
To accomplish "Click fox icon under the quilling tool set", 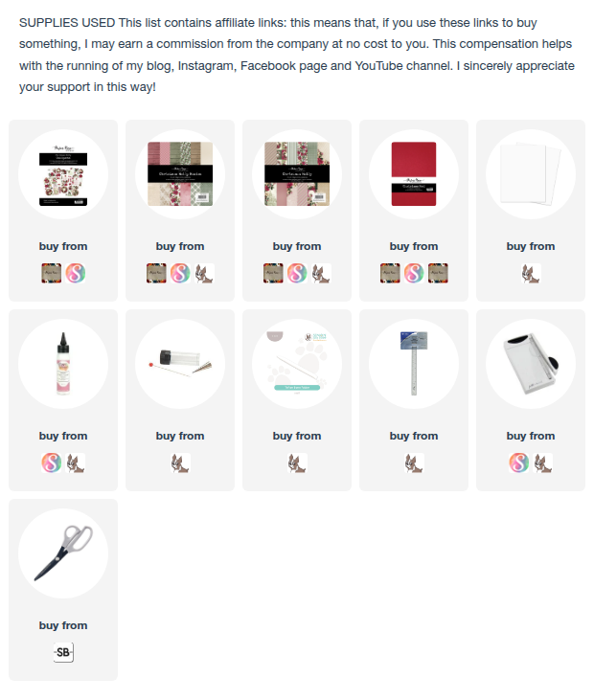I will click(x=180, y=463).
